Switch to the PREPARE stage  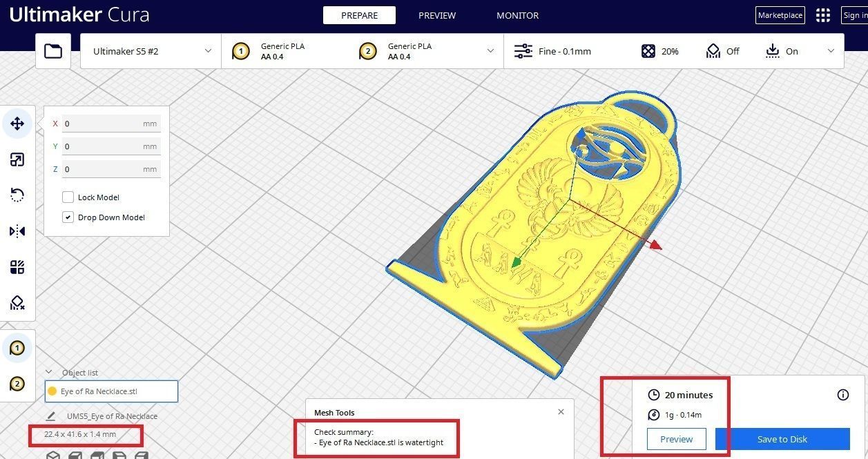click(359, 15)
